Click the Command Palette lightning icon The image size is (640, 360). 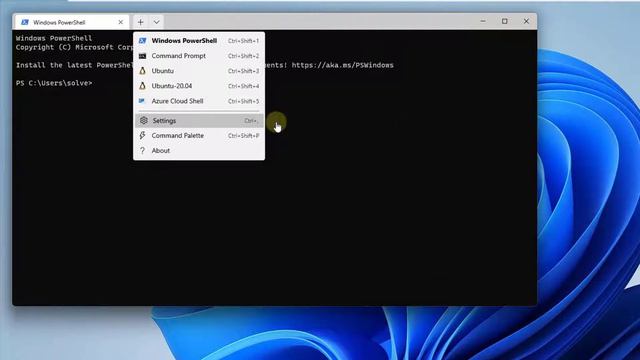[142, 135]
